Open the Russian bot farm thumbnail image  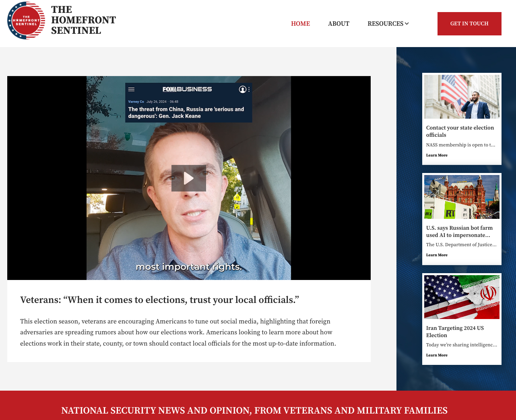(x=462, y=197)
